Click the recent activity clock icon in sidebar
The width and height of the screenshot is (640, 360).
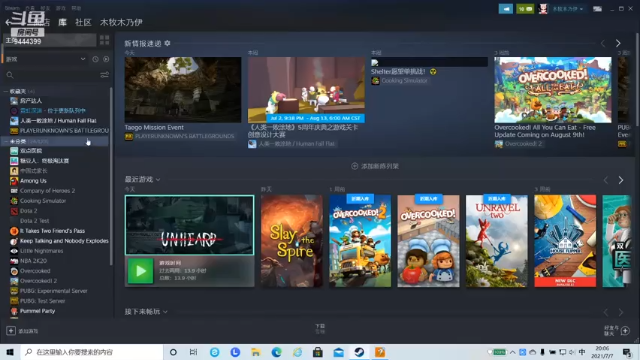(95, 59)
